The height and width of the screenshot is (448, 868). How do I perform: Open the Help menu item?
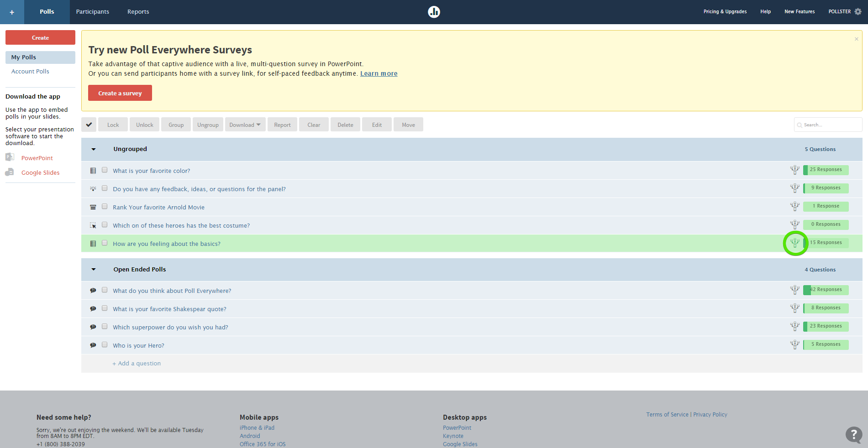point(766,12)
